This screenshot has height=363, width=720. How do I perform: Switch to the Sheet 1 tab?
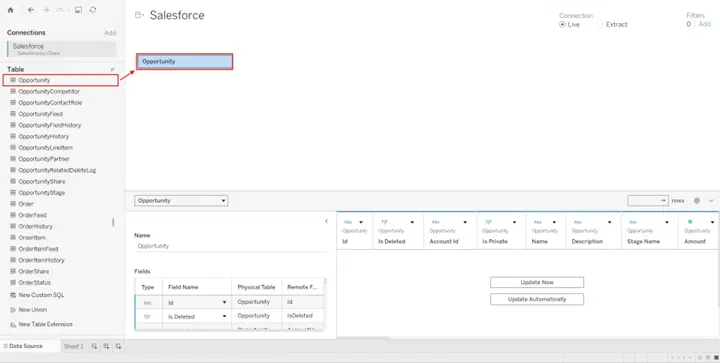click(x=73, y=346)
